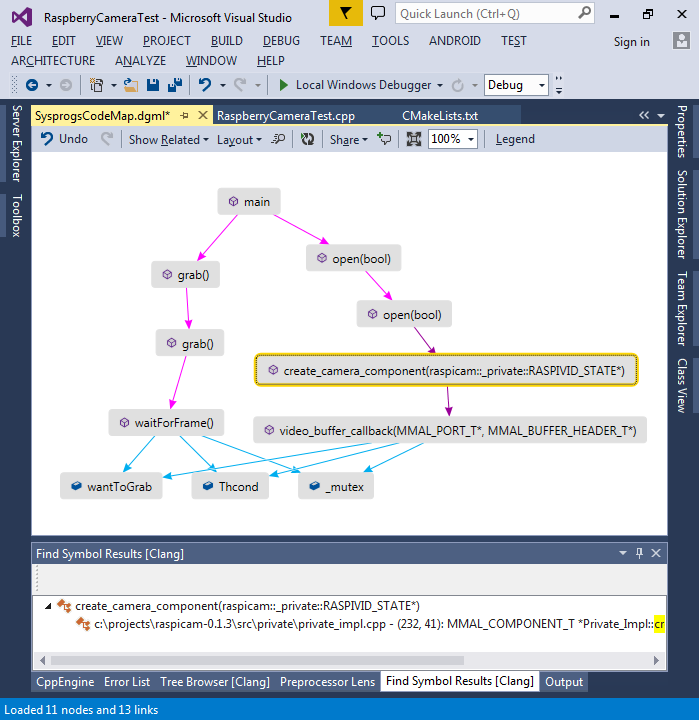Show overflowed tabs with the double chevron
The height and width of the screenshot is (720, 699).
tap(644, 115)
